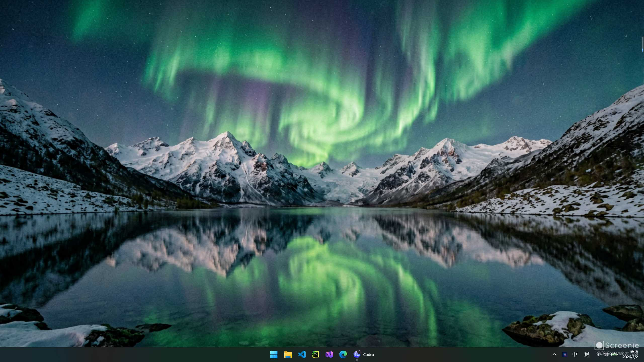Viewport: 644px width, 362px height.
Task: Launch Visual Studio from the taskbar
Action: click(329, 354)
